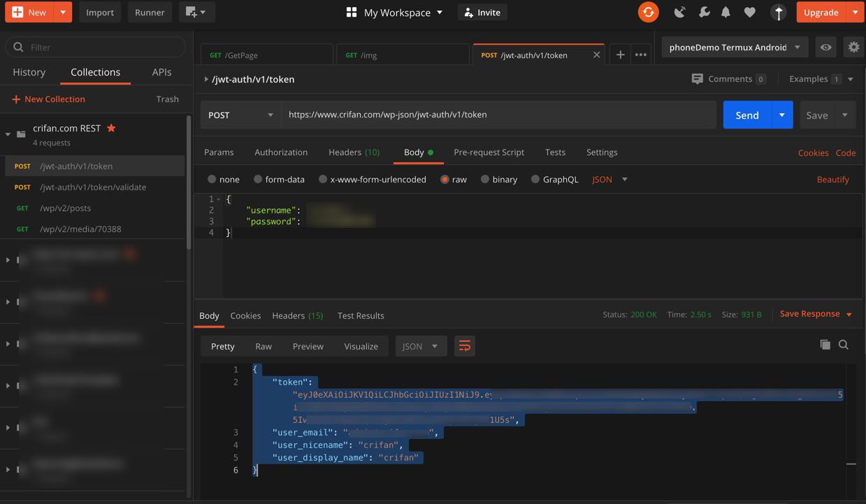Change the HTTP method from POST

click(241, 115)
